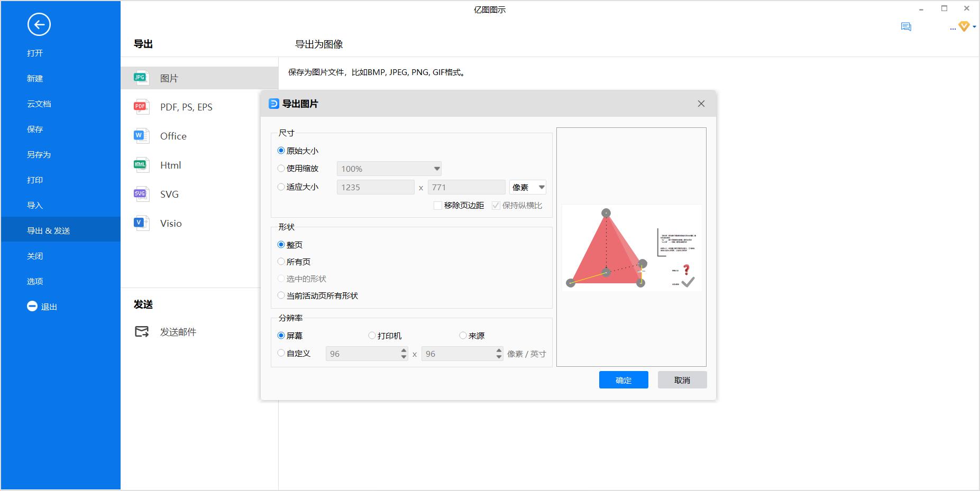Screen dimensions: 980x491
Task: Select the Html export icon
Action: (140, 165)
